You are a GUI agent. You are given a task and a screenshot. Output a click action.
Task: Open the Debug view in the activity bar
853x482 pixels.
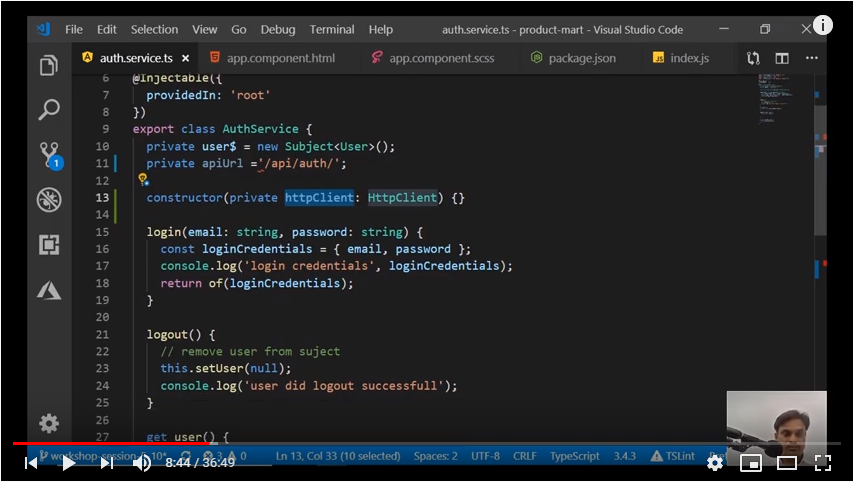coord(48,200)
